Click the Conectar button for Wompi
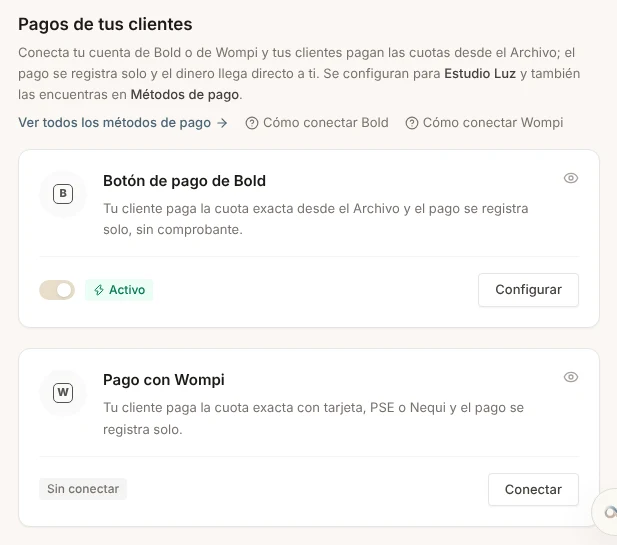The height and width of the screenshot is (545, 617). point(533,490)
